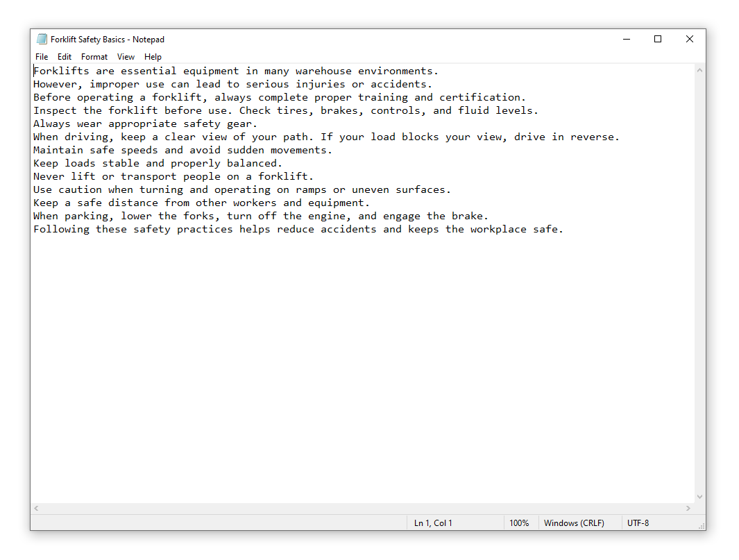This screenshot has width=739, height=560.
Task: Click the word 'warehouse' in first line
Action: (x=323, y=71)
